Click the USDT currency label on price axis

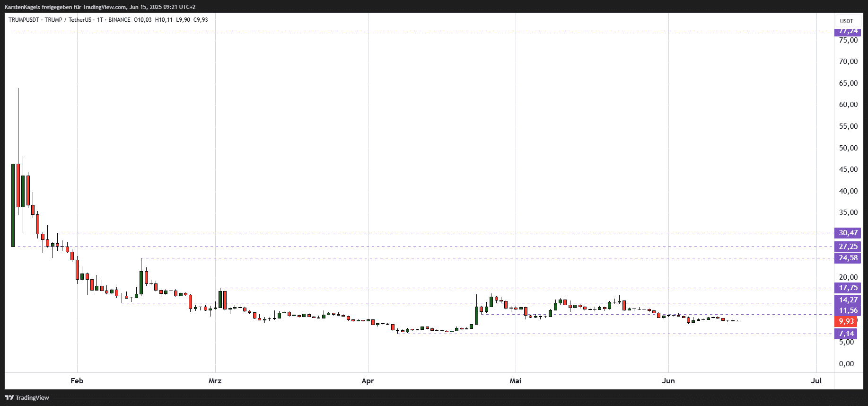846,21
